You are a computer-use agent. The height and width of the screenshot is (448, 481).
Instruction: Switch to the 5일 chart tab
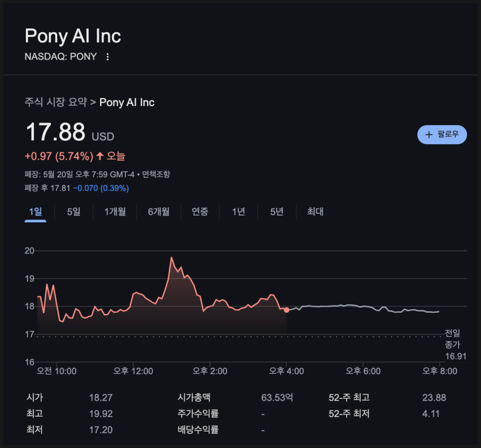(x=74, y=212)
